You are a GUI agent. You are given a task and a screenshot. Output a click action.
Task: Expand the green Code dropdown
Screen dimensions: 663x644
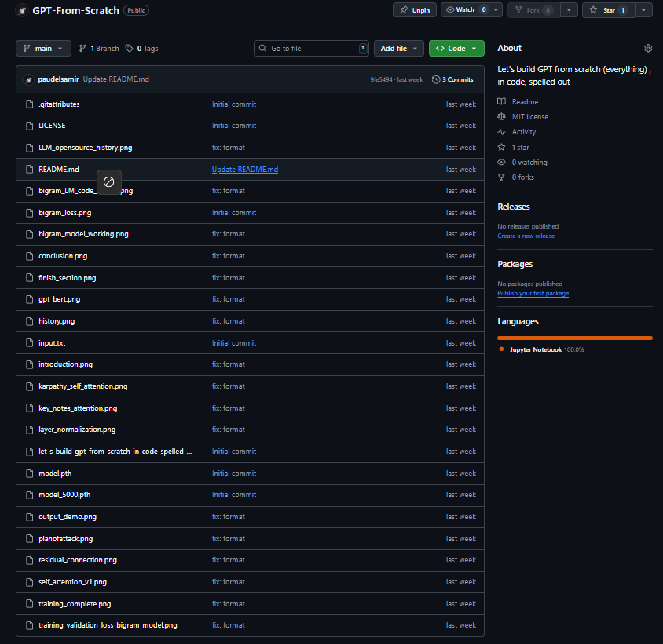[x=456, y=49]
